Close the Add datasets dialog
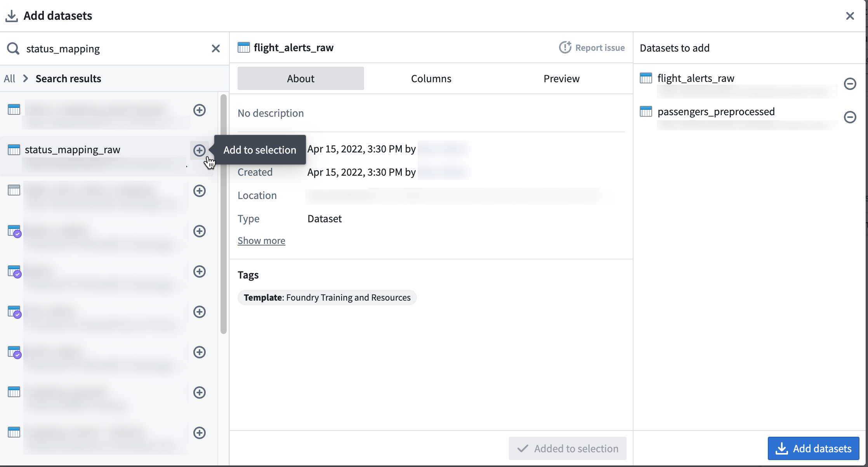 point(850,16)
